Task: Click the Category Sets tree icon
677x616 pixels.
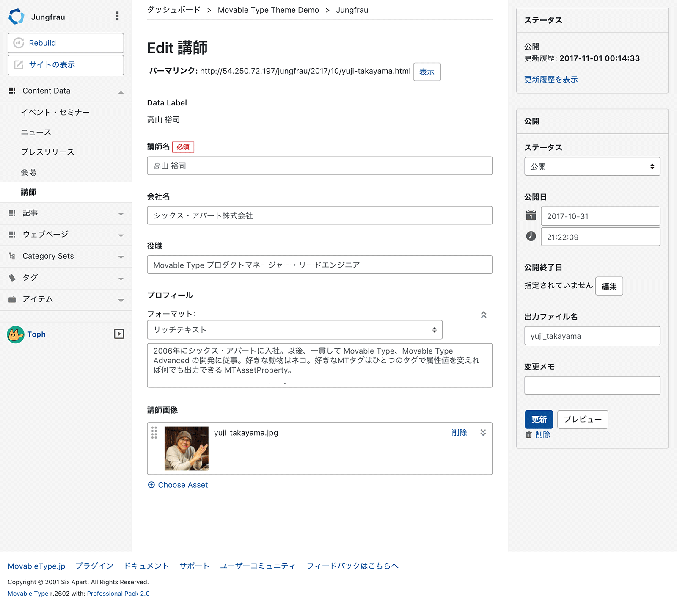Action: point(12,256)
